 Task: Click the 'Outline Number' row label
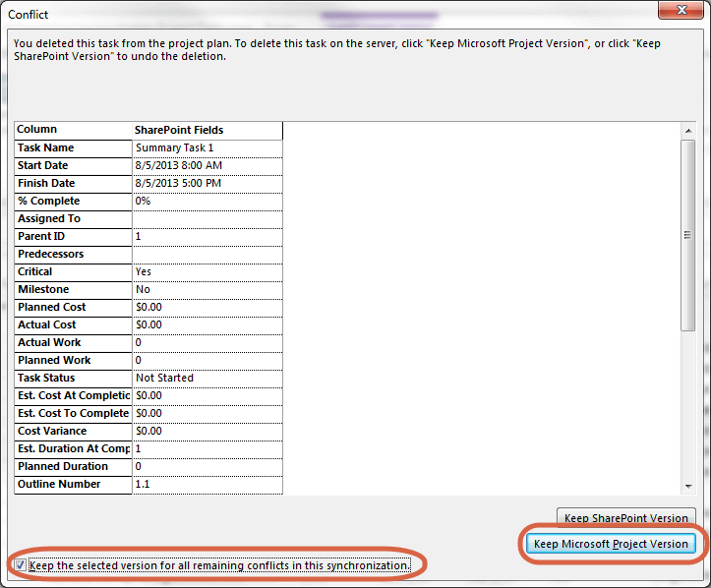(59, 484)
